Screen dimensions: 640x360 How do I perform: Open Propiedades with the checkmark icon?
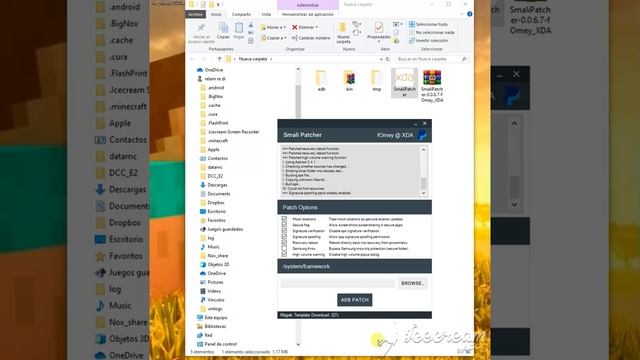tap(378, 27)
